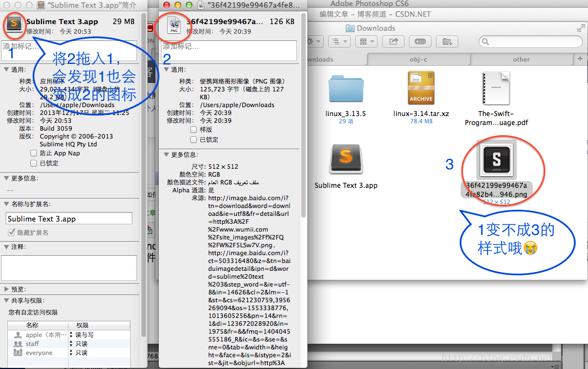Viewport: 588px width, 369px height.
Task: Collapse the 名称与扩展名 section
Action: pyautogui.click(x=6, y=204)
